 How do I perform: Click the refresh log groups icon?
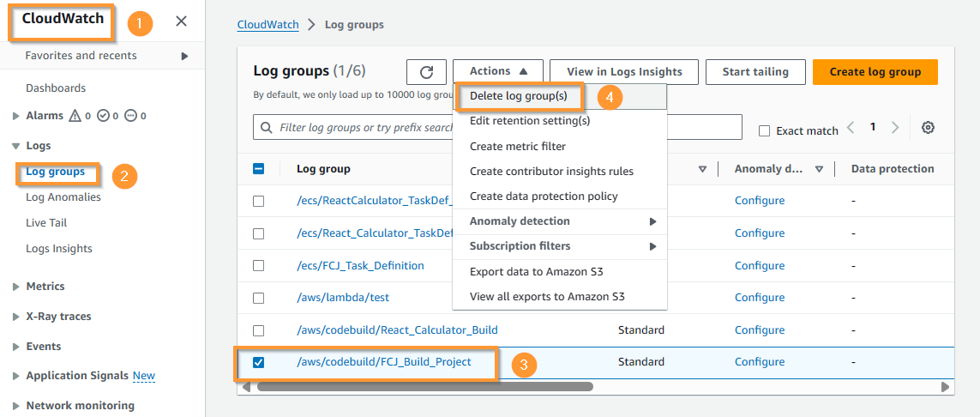(x=426, y=72)
